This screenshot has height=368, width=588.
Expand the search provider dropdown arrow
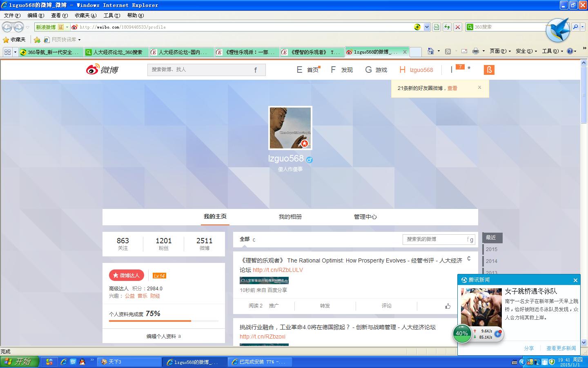pos(582,27)
